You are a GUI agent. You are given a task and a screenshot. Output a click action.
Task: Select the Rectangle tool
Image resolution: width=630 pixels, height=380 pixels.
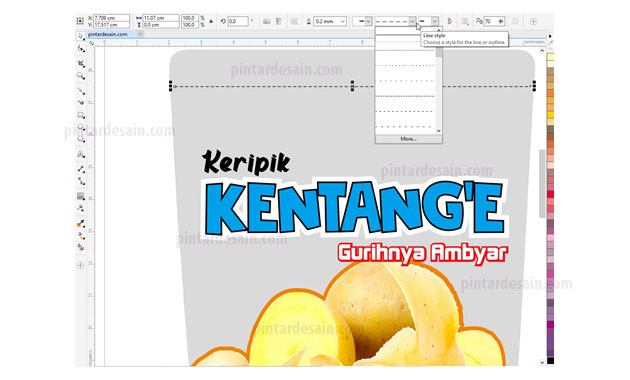pos(81,115)
